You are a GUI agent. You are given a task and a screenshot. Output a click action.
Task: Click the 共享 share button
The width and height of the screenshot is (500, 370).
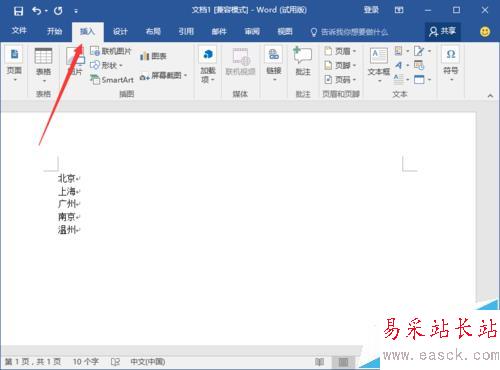click(x=443, y=31)
